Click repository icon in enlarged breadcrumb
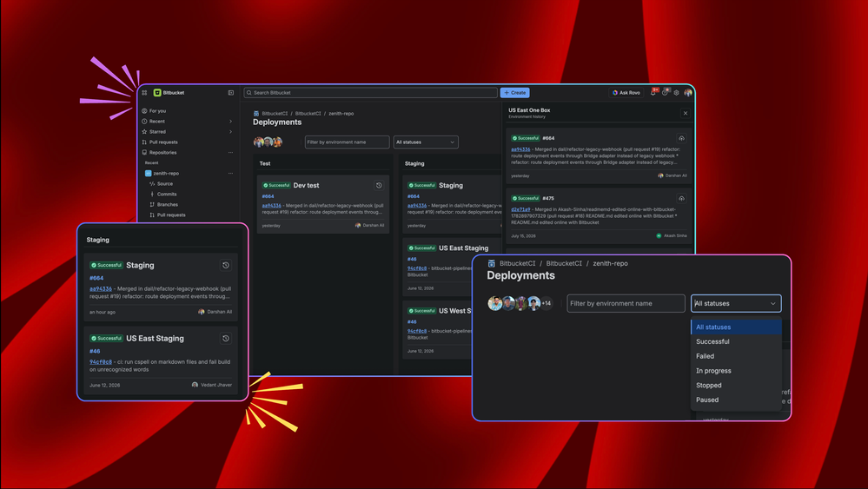 coord(491,263)
